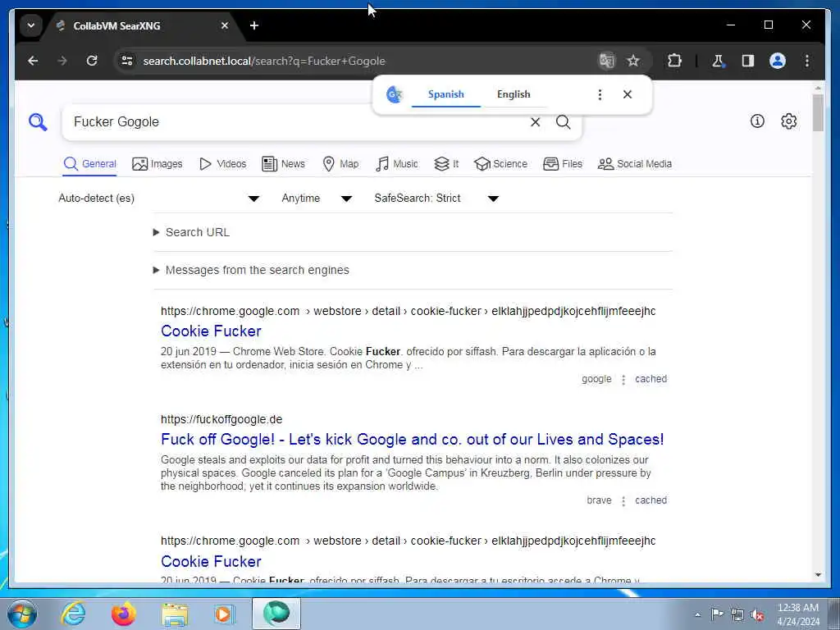Switch to Music category
Image resolution: width=840 pixels, height=630 pixels.
[x=397, y=164]
